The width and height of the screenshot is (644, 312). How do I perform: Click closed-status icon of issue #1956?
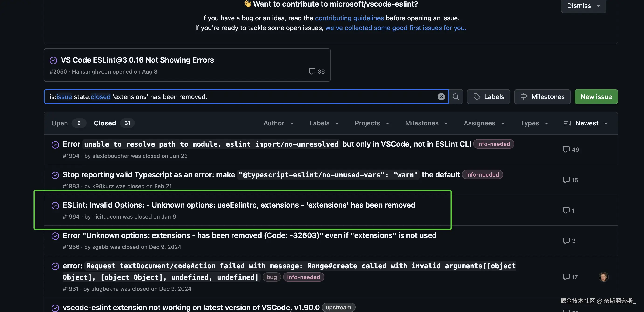pos(55,236)
